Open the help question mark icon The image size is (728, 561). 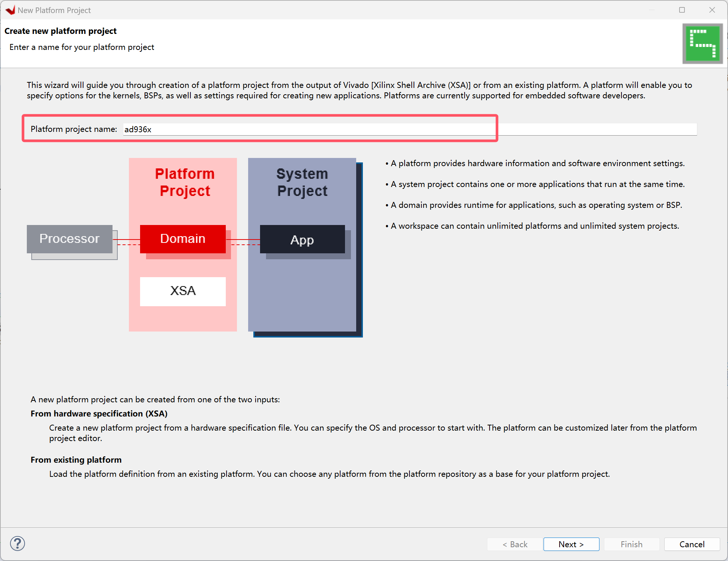point(18,543)
